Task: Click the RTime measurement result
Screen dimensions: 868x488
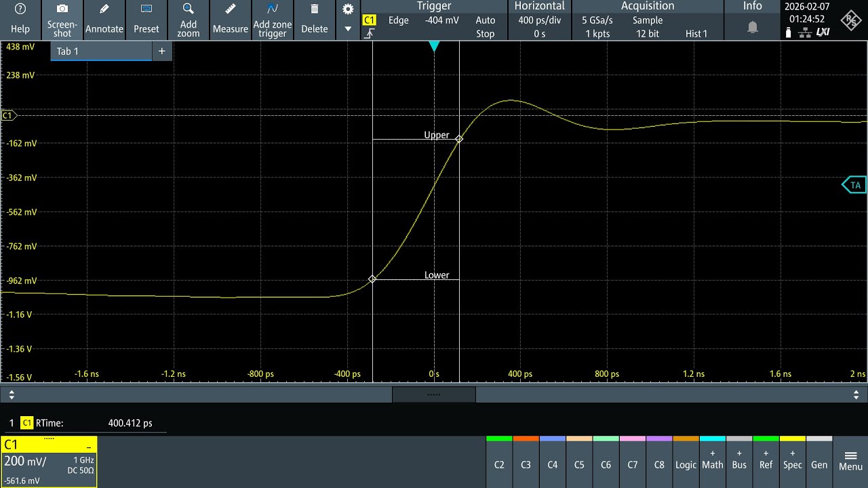Action: point(87,423)
